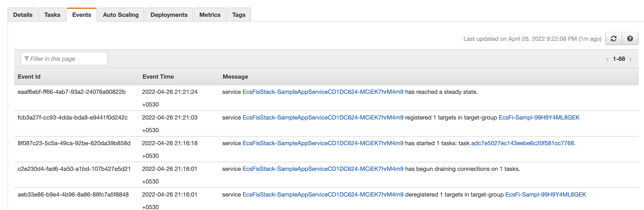
Task: Open the Tasks tab
Action: pos(52,15)
